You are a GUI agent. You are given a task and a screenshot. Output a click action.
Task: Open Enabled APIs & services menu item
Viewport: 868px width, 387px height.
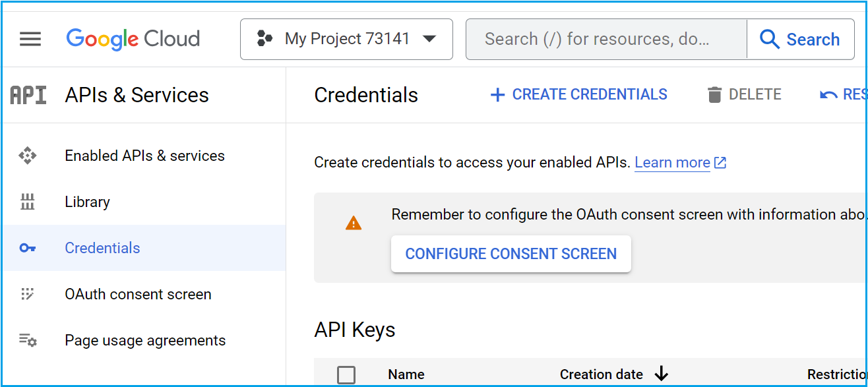(x=144, y=156)
